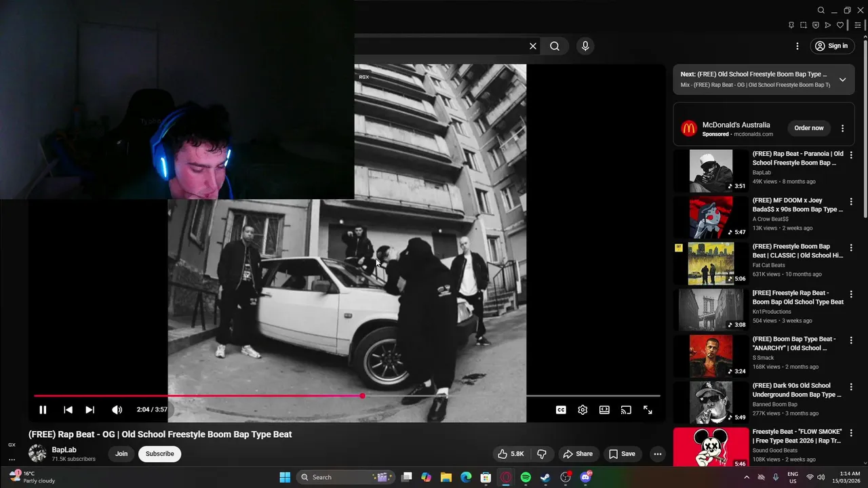
Task: Start voice search microphone button
Action: point(585,46)
